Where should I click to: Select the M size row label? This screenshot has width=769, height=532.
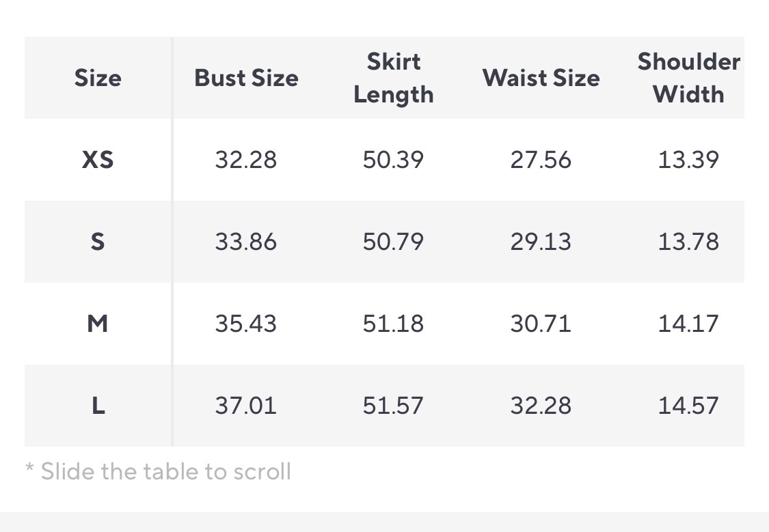point(98,324)
